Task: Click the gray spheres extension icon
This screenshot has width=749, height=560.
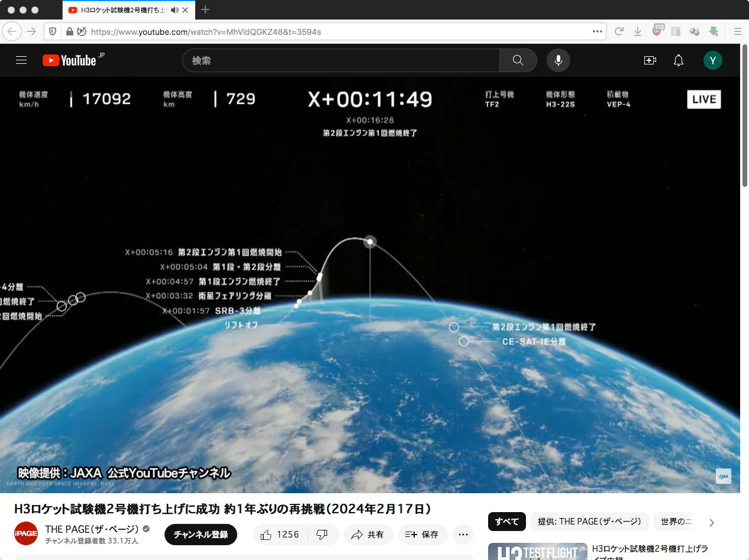Action: point(695,31)
